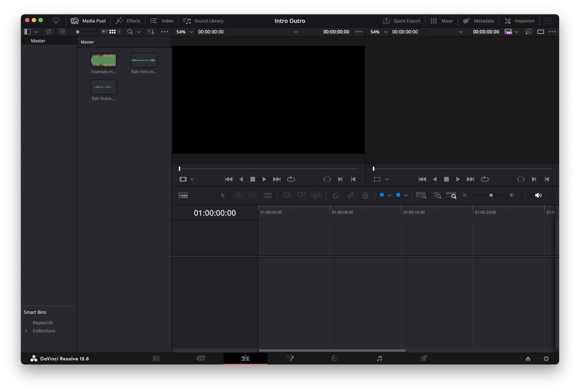Click the Replace Clip icon
Image resolution: width=580 pixels, height=392 pixels.
click(316, 195)
